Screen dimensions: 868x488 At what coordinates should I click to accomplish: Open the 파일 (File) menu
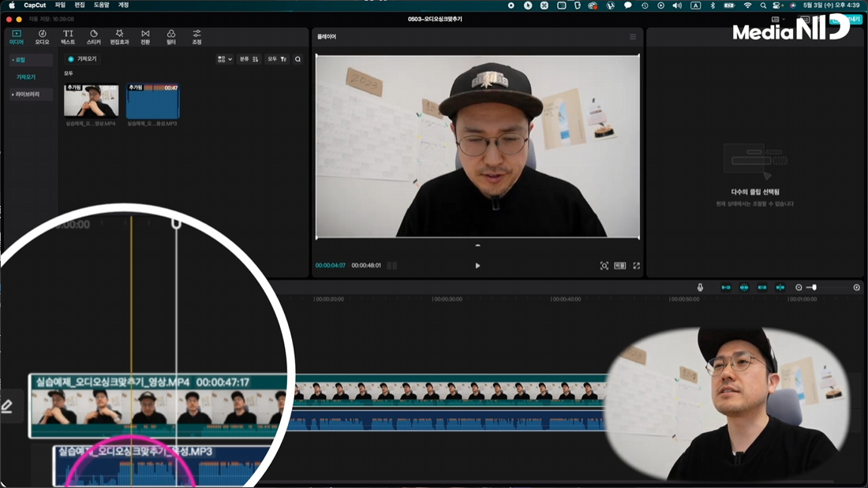click(x=60, y=5)
